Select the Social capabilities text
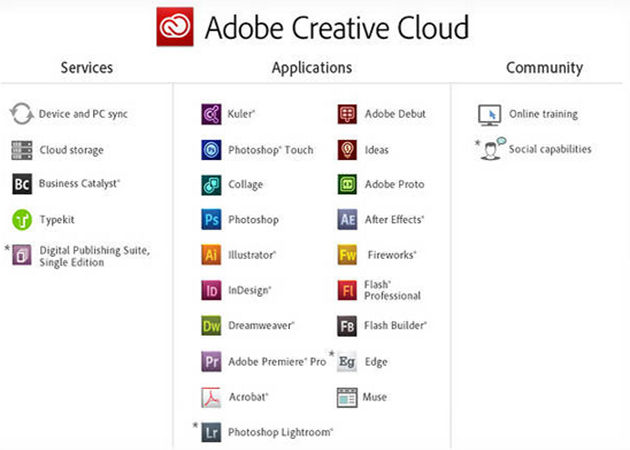 pyautogui.click(x=550, y=150)
